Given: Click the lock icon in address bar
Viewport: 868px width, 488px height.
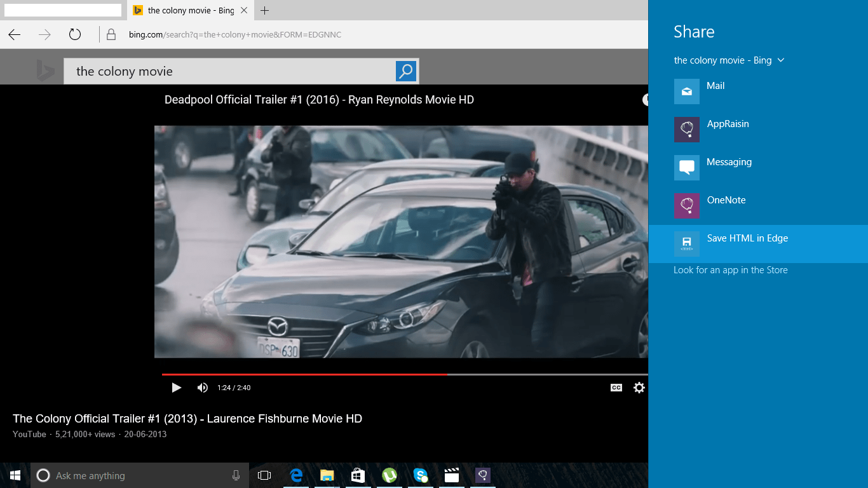Looking at the screenshot, I should tap(111, 35).
